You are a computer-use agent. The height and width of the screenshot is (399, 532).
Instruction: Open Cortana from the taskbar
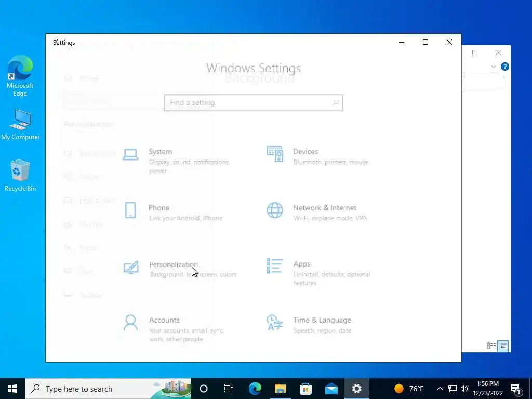tap(203, 389)
